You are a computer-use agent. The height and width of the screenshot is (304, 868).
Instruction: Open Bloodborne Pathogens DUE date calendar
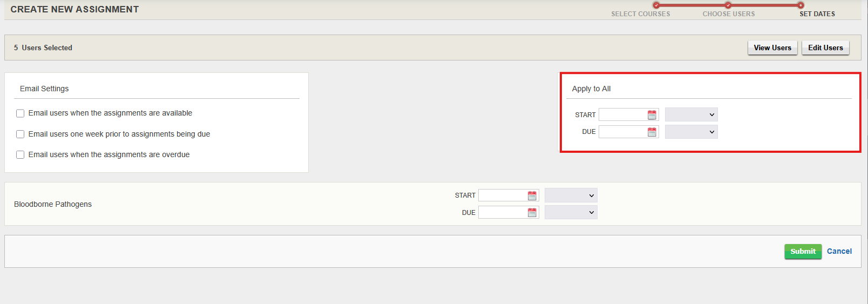[532, 213]
